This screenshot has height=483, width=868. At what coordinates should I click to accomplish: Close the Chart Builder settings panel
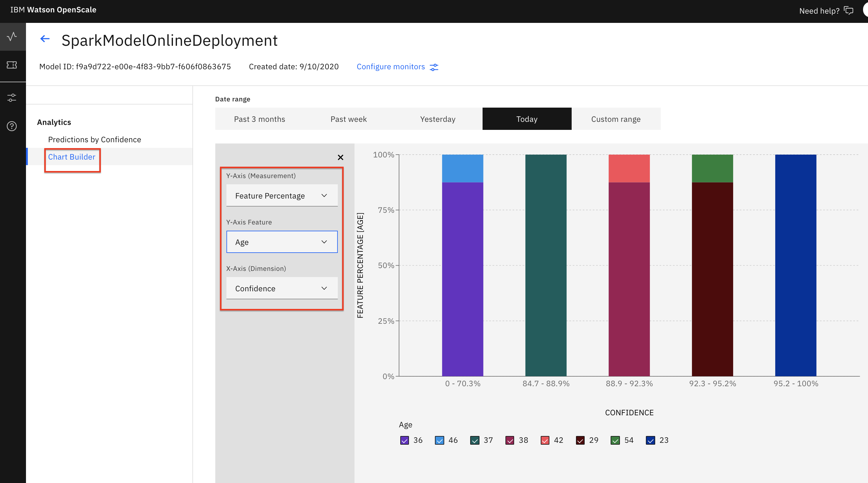click(x=340, y=157)
